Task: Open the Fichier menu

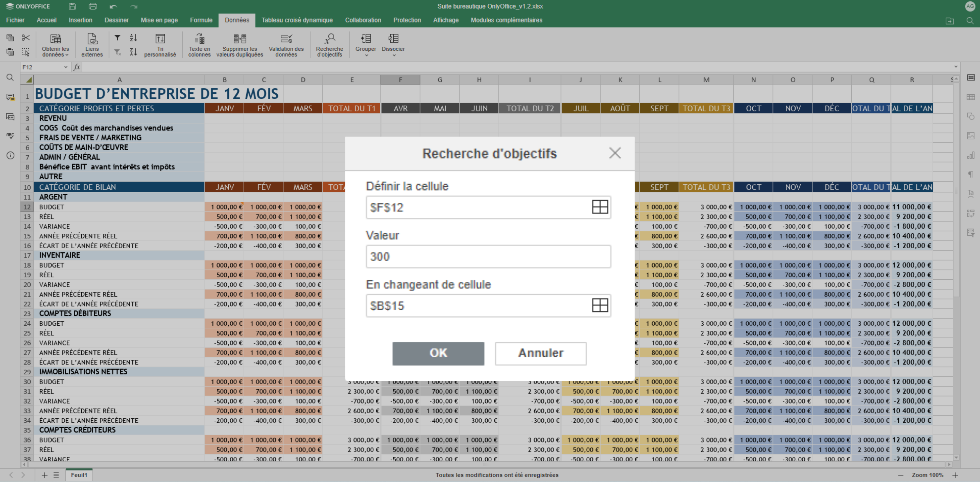Action: (15, 20)
